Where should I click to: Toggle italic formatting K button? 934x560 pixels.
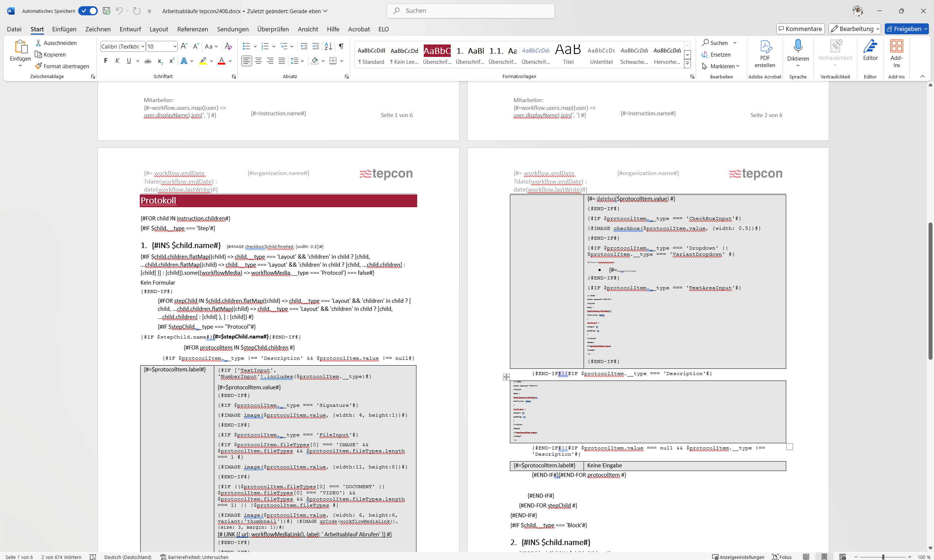(x=118, y=61)
